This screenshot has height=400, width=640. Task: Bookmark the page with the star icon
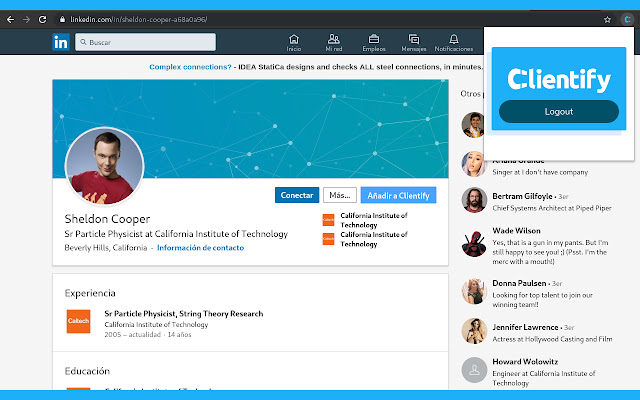click(607, 19)
